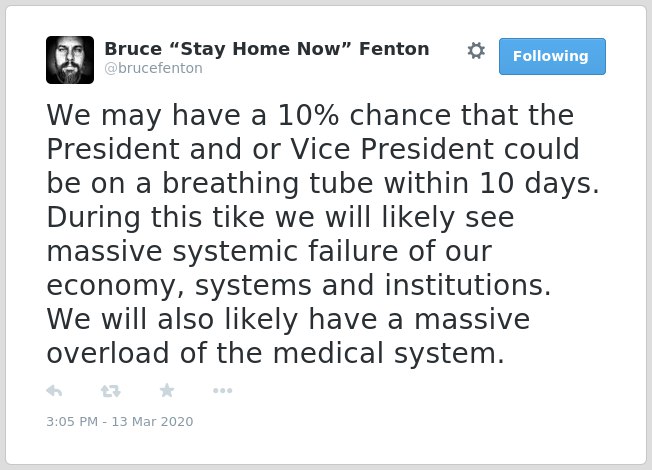Image resolution: width=652 pixels, height=470 pixels.
Task: Open the three-dot more options icon
Action: click(x=222, y=391)
